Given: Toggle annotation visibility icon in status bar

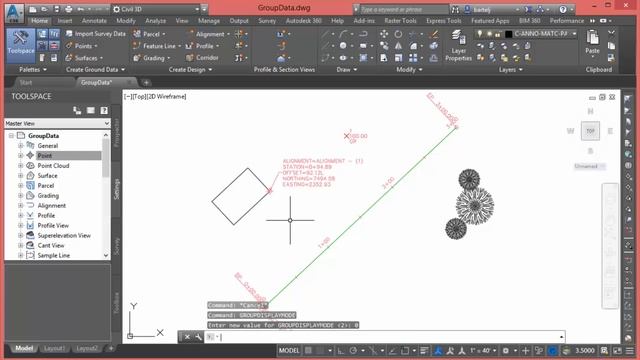Looking at the screenshot, I should (x=438, y=351).
